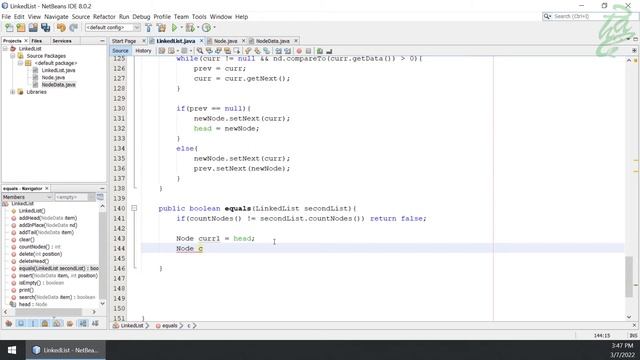Click the Toggle Bookmark editor icon
The image size is (640, 360).
point(267,51)
